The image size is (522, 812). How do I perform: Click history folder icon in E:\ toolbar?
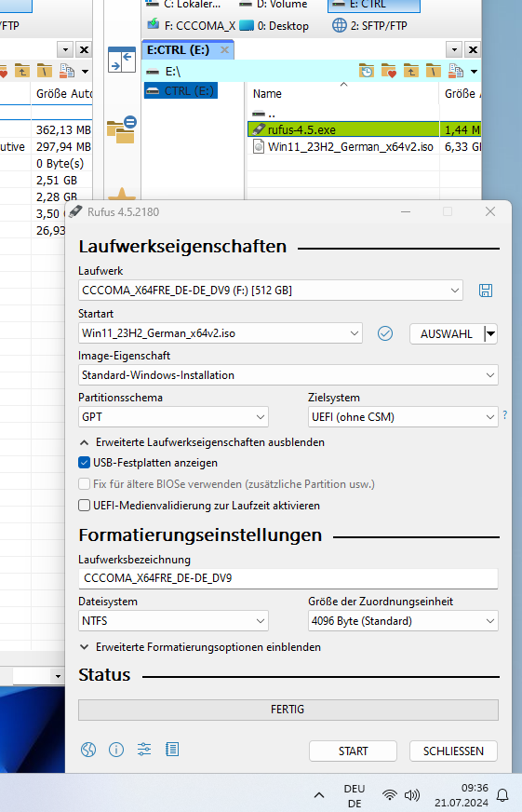point(367,71)
